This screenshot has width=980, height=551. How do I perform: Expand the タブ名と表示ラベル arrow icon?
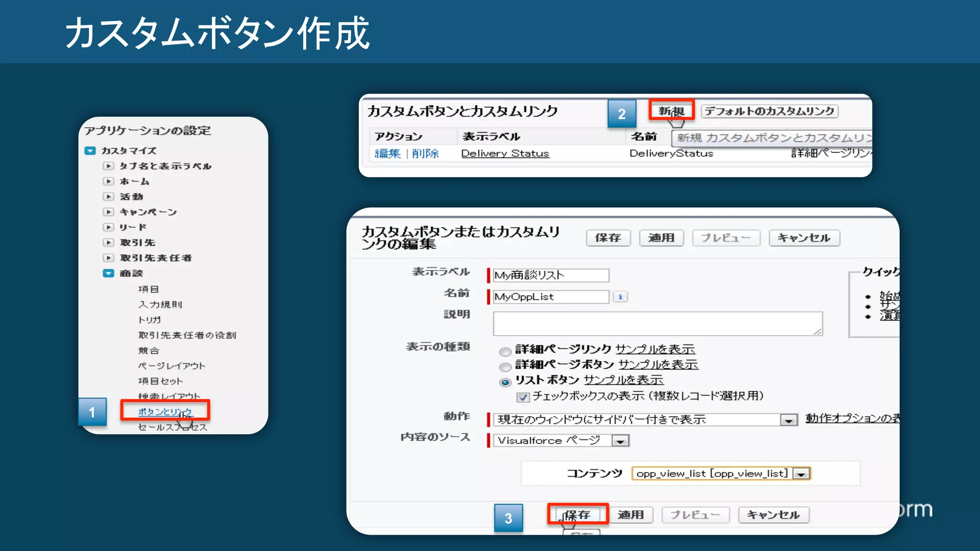coord(109,166)
